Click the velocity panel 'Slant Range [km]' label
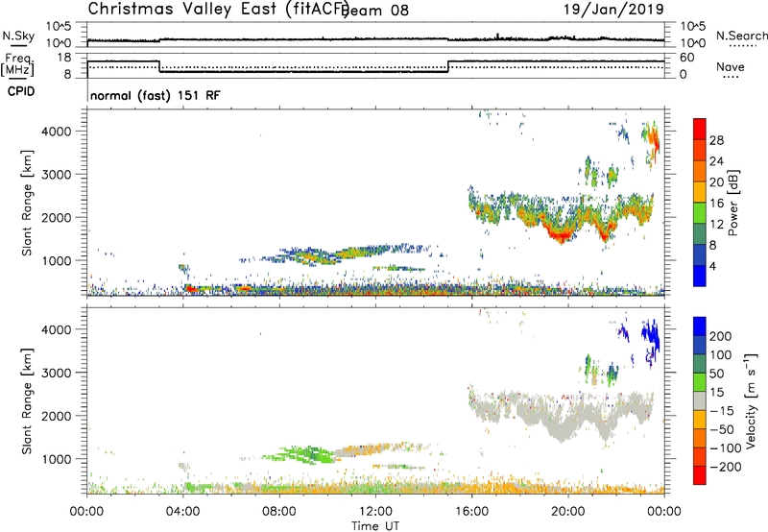Screen dimensions: 768x532 [x=27, y=401]
